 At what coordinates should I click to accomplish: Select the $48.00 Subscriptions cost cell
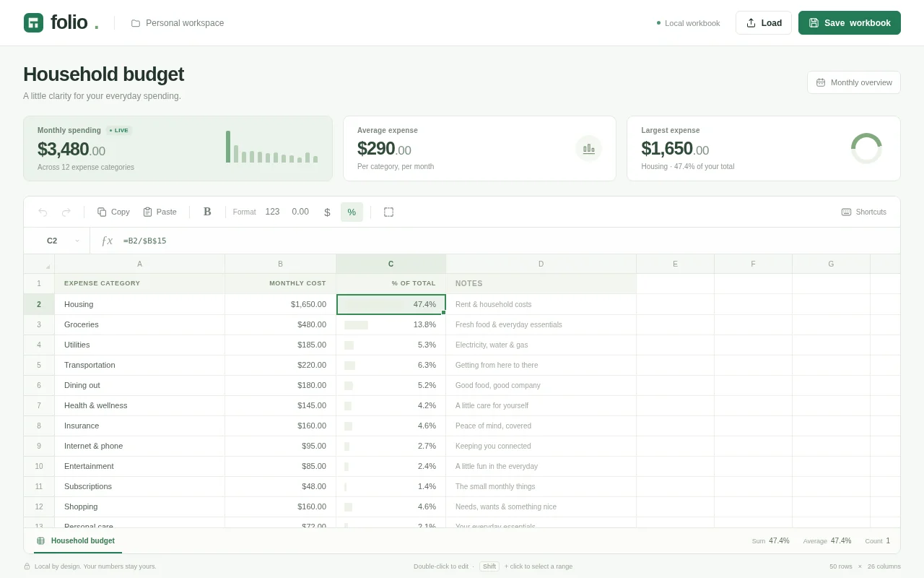(281, 486)
